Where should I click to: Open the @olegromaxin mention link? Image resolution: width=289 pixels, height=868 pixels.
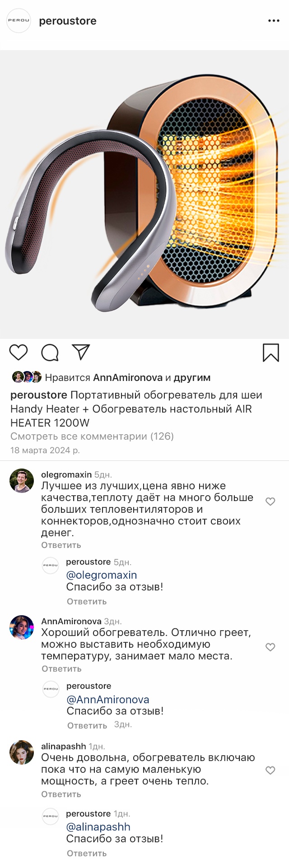(x=102, y=575)
